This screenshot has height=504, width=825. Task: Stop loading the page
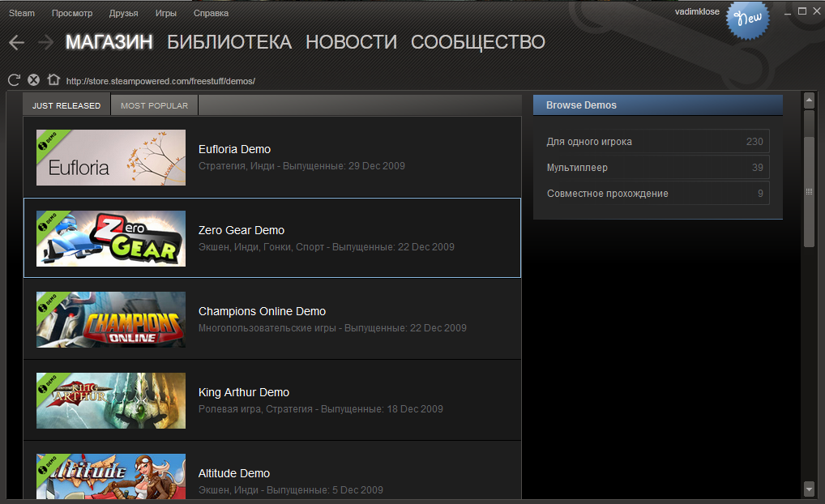(x=34, y=80)
